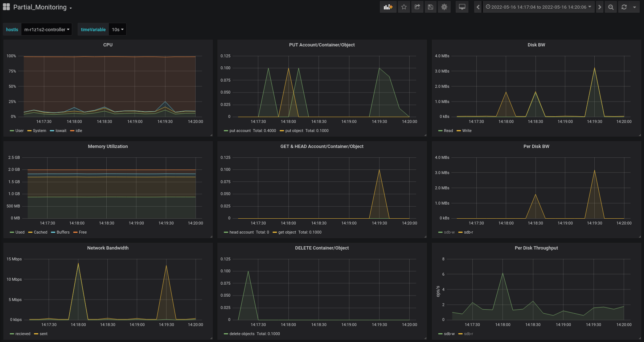Shift the time range backward
Viewport: 644px width, 342px height.
pos(478,7)
